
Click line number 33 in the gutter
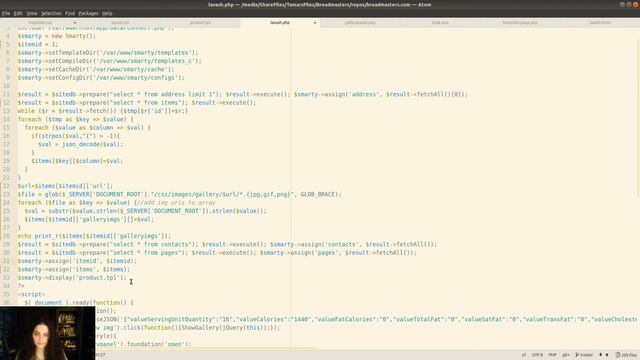[7, 278]
